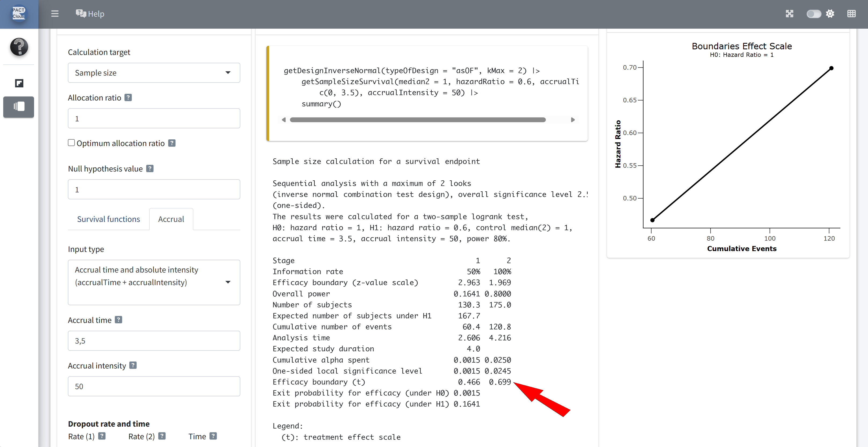Expand the accrual Input type dropdown
The height and width of the screenshot is (447, 868).
click(154, 282)
